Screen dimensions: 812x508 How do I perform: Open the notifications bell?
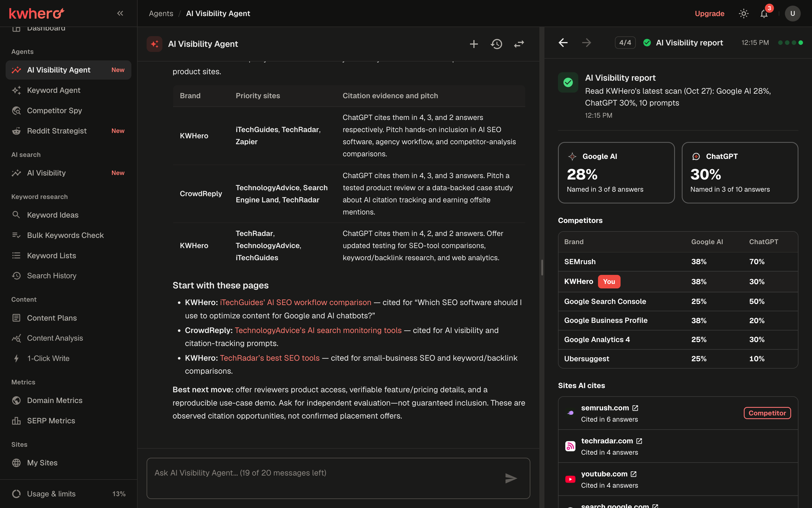tap(764, 14)
